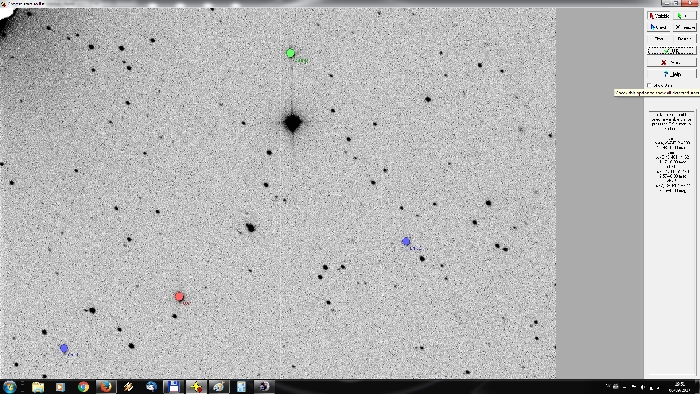Open Google Chrome from the taskbar
Viewport: 700px width, 394px height.
pyautogui.click(x=83, y=386)
